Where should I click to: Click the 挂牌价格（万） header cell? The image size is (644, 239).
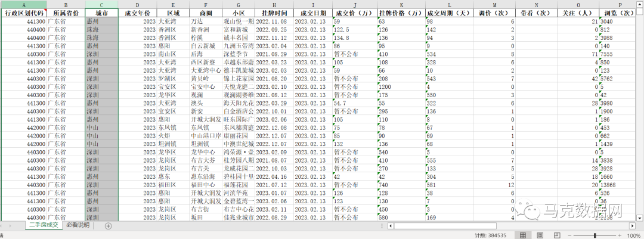(x=401, y=13)
